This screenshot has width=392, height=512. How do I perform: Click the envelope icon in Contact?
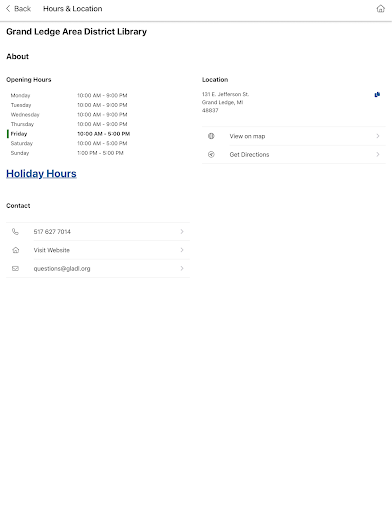[15, 268]
